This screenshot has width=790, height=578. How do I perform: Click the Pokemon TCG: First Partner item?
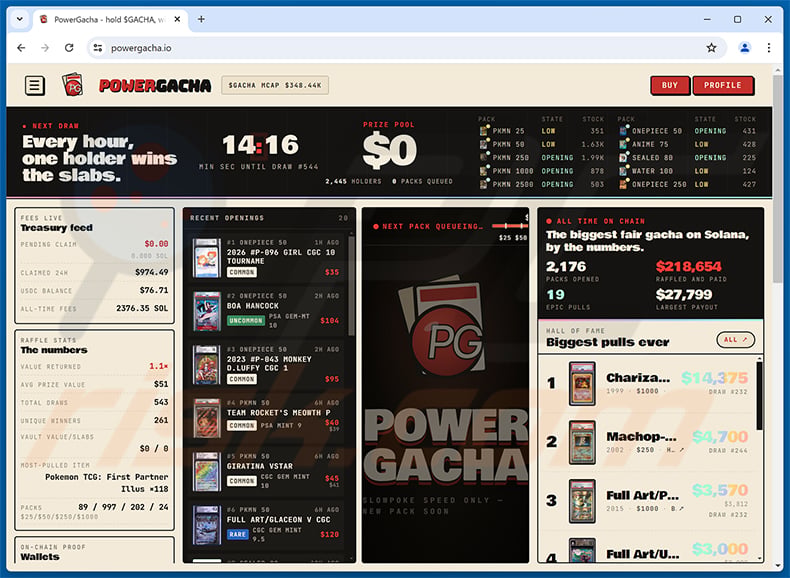click(106, 483)
